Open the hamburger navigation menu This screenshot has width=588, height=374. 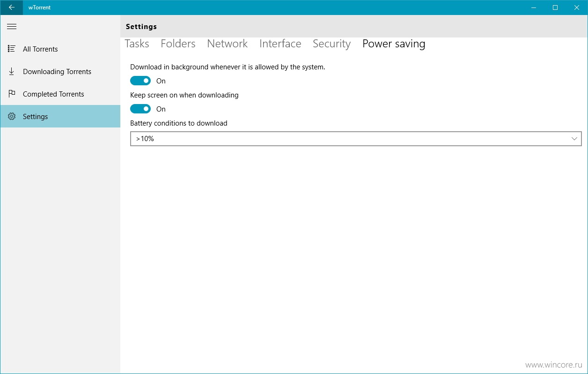[12, 27]
